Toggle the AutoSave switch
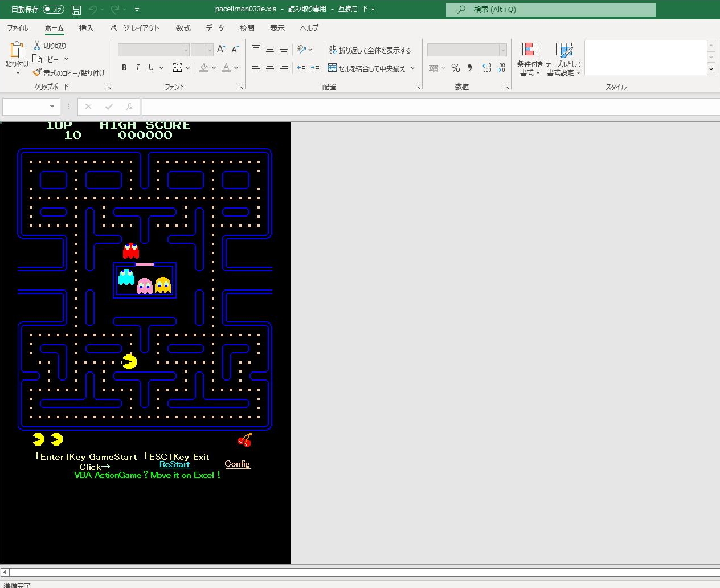The width and height of the screenshot is (720, 588). click(x=54, y=10)
